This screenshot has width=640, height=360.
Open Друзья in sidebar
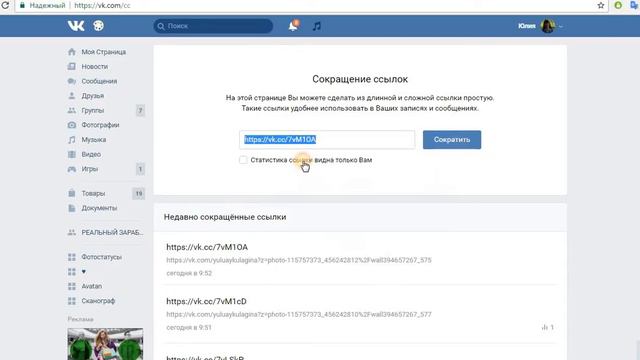93,96
